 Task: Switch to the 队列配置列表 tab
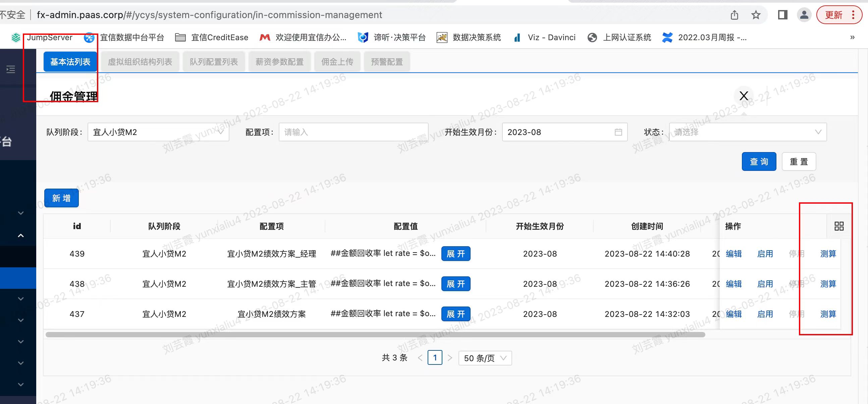(x=214, y=62)
